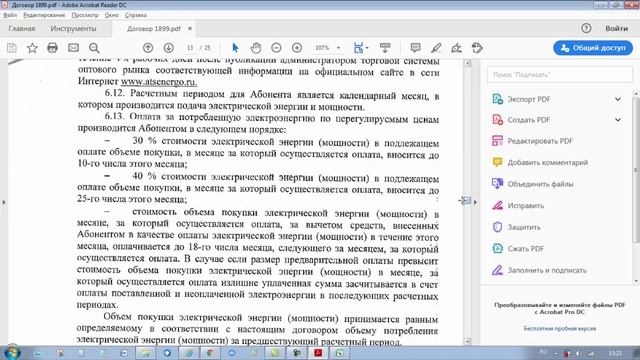The width and height of the screenshot is (640, 360).
Task: Open Chrome from the taskbar
Action: pyautogui.click(x=210, y=353)
